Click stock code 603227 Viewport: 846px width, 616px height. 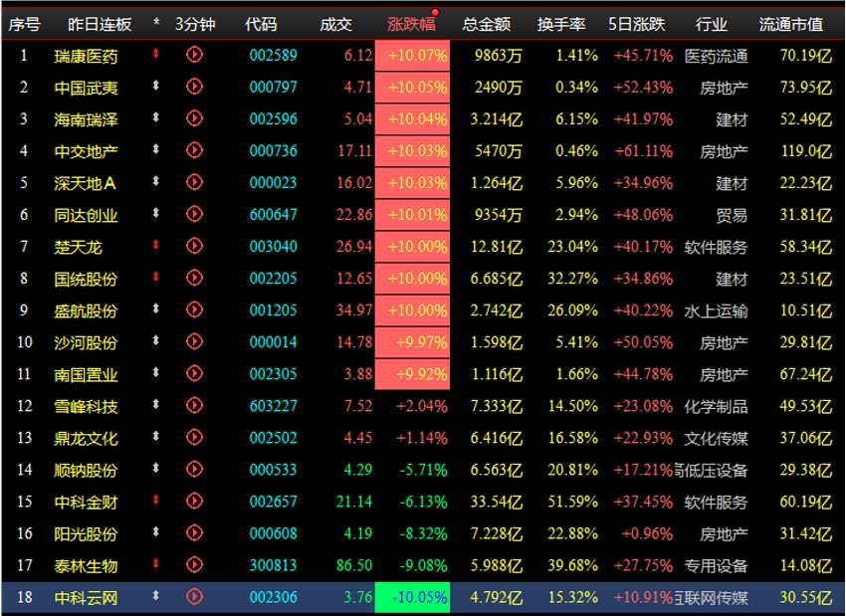(273, 406)
